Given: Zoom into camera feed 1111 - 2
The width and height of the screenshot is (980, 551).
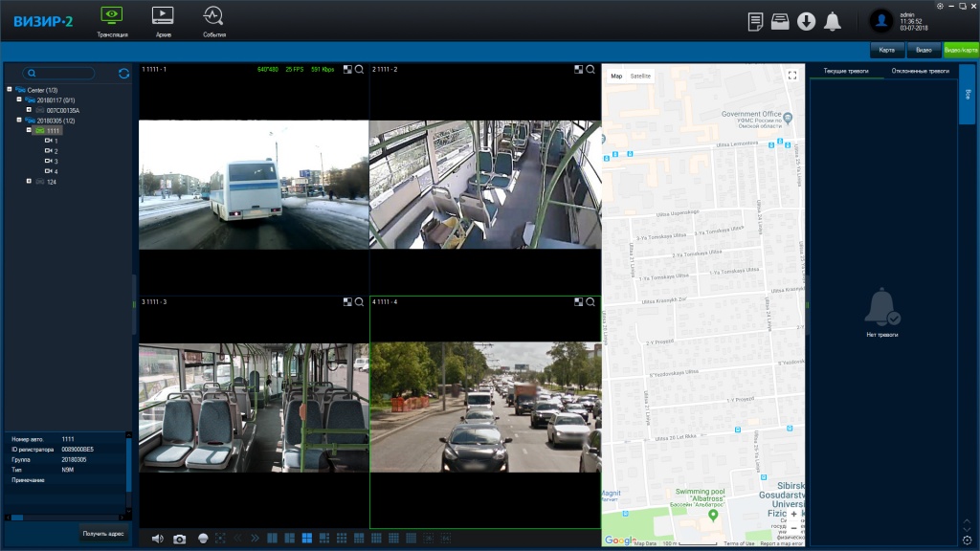Looking at the screenshot, I should pos(590,70).
